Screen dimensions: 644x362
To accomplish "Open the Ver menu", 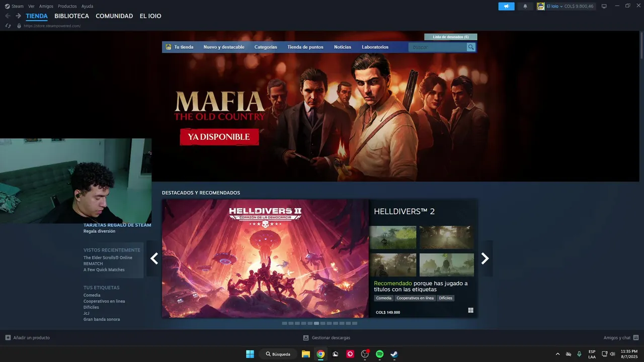I will [x=31, y=6].
